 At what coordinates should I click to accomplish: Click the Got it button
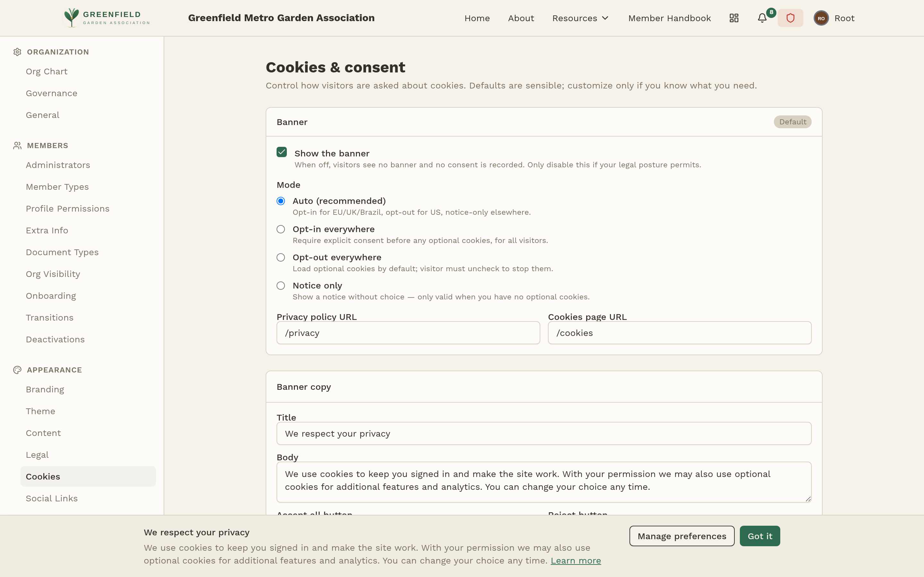(x=759, y=536)
